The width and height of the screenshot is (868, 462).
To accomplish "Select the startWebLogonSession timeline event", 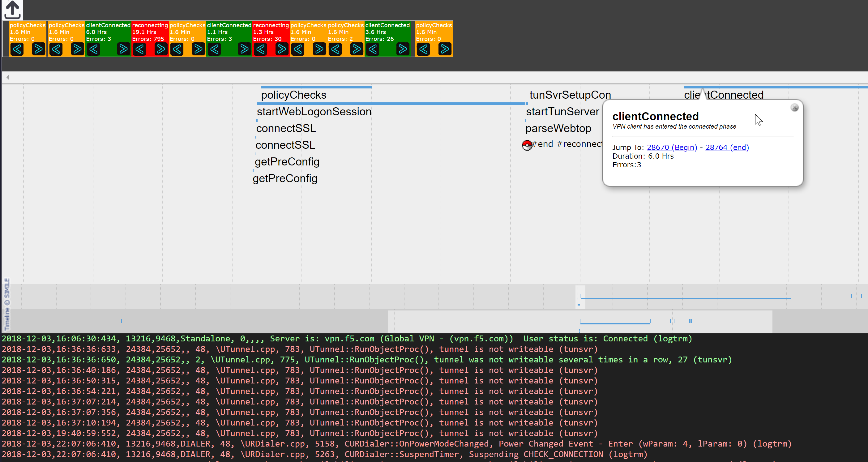I will point(314,112).
